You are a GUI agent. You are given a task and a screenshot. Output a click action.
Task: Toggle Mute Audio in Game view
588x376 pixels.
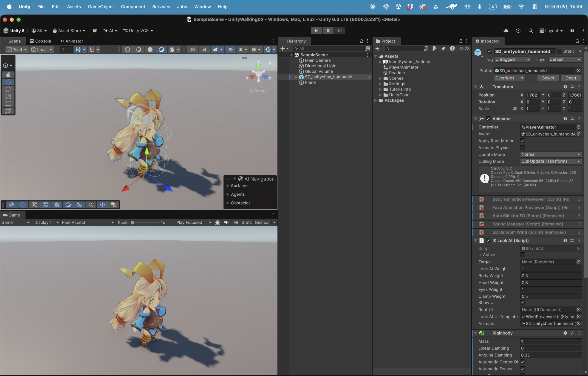click(226, 222)
